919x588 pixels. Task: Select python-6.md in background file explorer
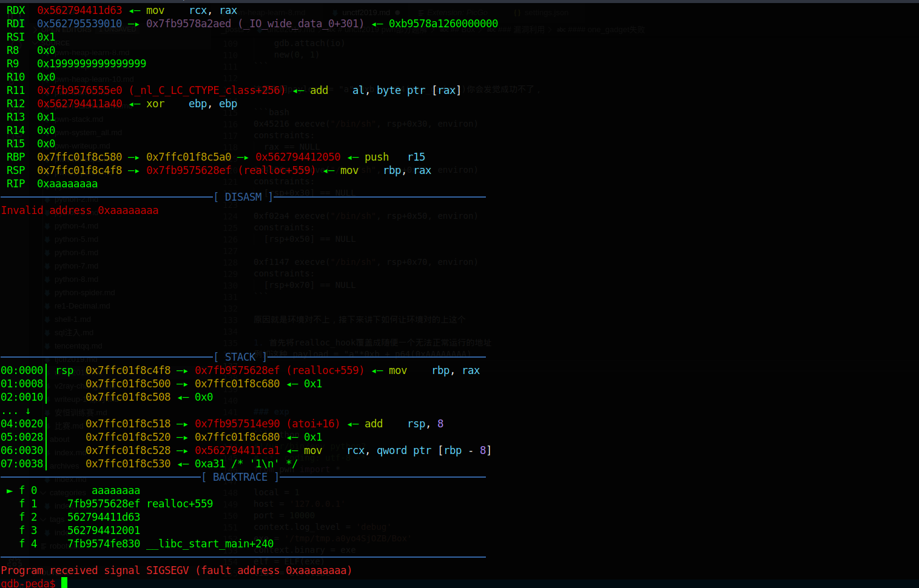pyautogui.click(x=76, y=253)
